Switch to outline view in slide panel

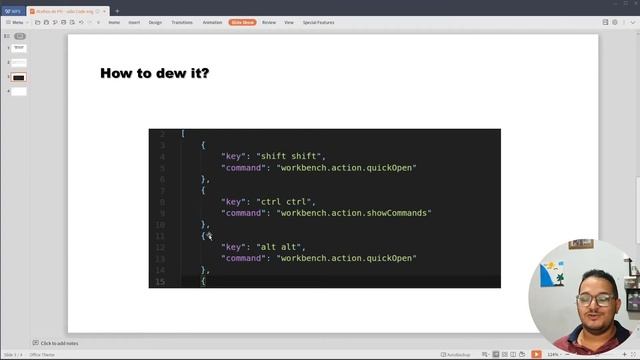pos(7,36)
